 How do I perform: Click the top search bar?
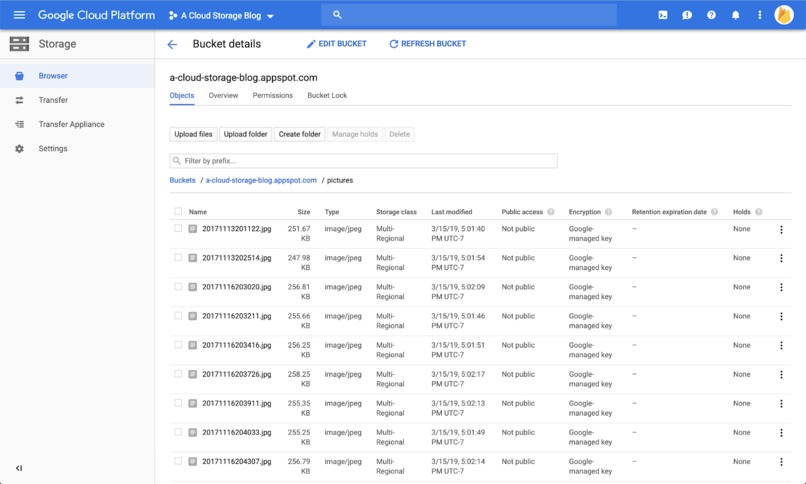(x=469, y=15)
